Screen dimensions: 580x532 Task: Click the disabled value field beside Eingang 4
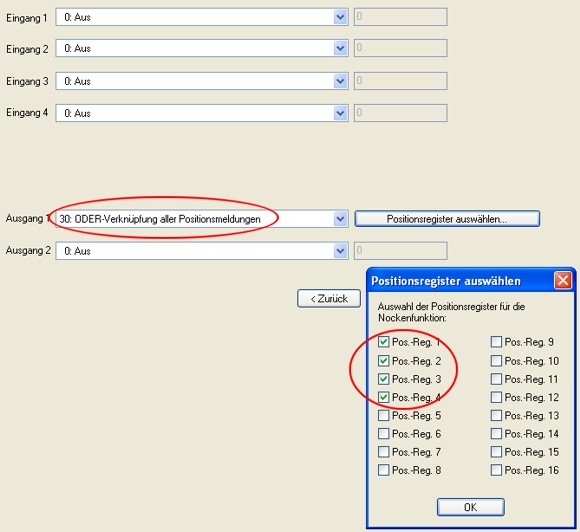(x=401, y=113)
